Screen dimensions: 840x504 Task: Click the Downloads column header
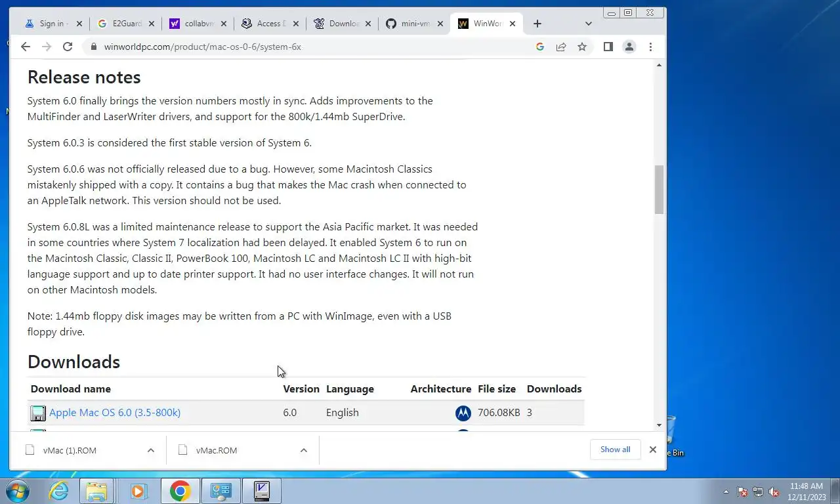pos(555,388)
